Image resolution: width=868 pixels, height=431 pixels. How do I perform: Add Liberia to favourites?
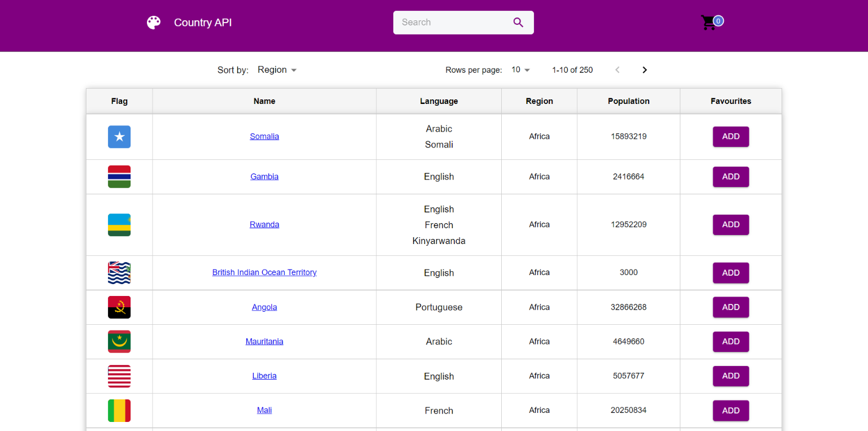coord(731,376)
